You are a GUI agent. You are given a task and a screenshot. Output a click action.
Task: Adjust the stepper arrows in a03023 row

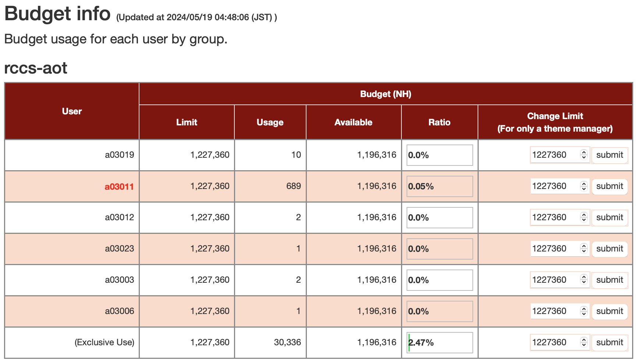coord(584,249)
